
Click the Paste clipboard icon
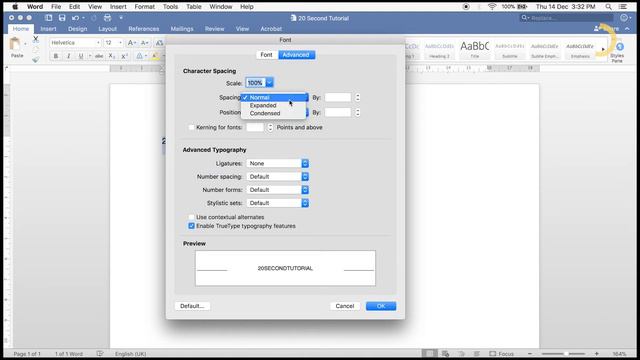(15, 44)
